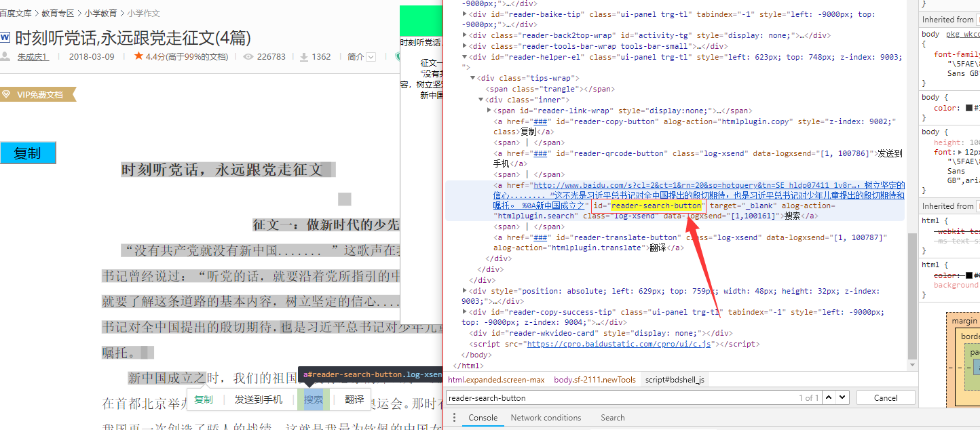Open the www.baidu.com href link
Viewport: 980px width, 430px height.
699,195
